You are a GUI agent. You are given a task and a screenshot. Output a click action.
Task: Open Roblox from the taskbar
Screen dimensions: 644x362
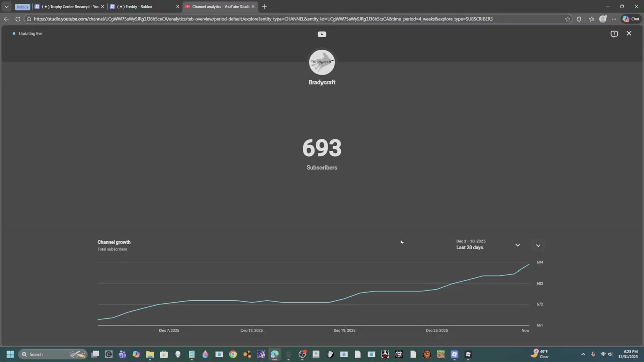[x=468, y=354]
